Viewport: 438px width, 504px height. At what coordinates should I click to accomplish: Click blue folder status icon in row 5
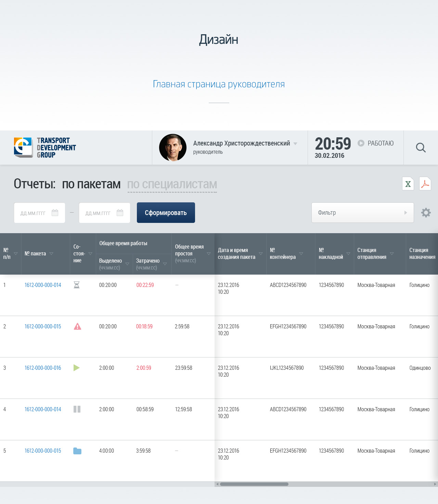pos(77,451)
